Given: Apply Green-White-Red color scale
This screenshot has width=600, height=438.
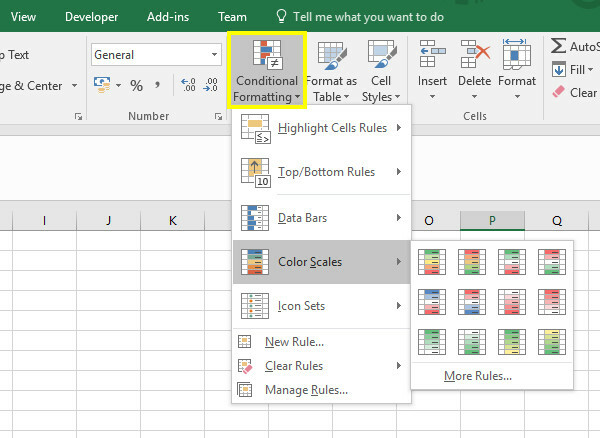Looking at the screenshot, I should click(x=512, y=262).
